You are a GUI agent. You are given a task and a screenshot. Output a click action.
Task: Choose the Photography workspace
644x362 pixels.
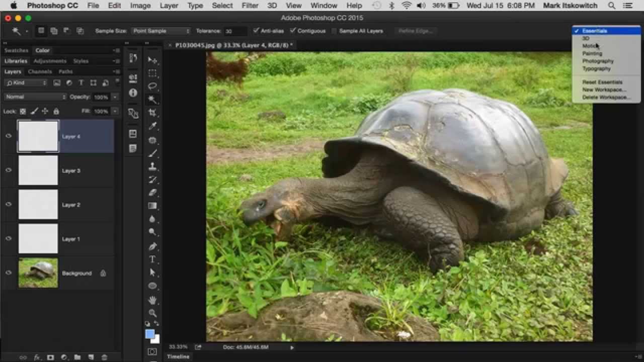(598, 61)
